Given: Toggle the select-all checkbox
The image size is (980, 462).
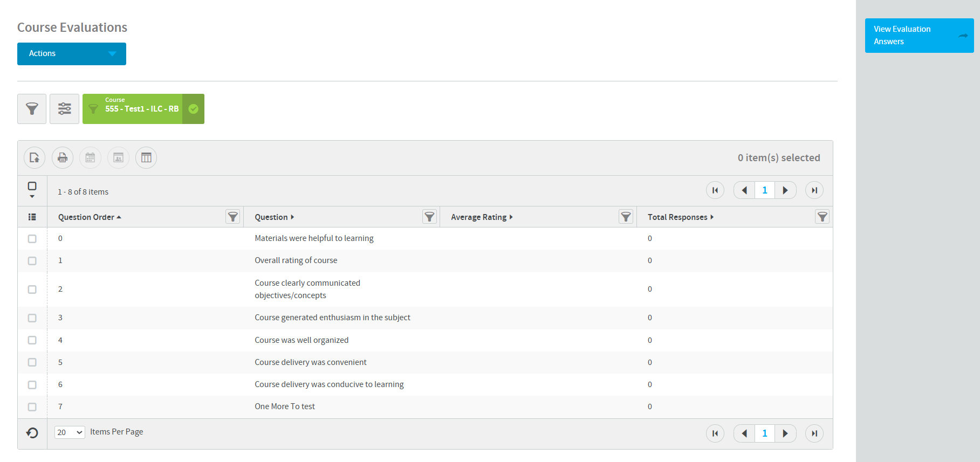Looking at the screenshot, I should pos(32,186).
